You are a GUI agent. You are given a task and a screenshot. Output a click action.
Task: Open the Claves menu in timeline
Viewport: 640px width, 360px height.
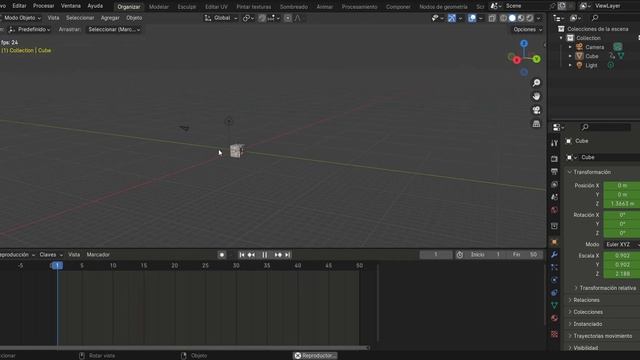(51, 255)
